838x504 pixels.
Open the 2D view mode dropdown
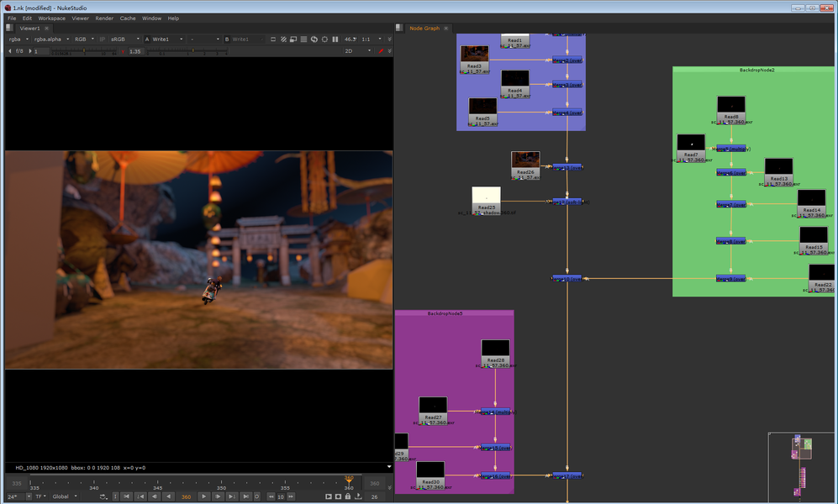coord(357,51)
